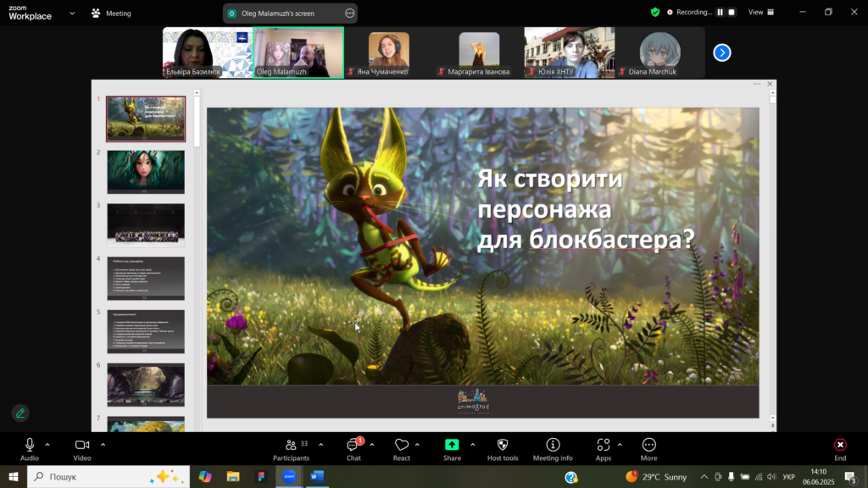The image size is (868, 488).
Task: Show next participants with blue arrow
Action: [722, 53]
